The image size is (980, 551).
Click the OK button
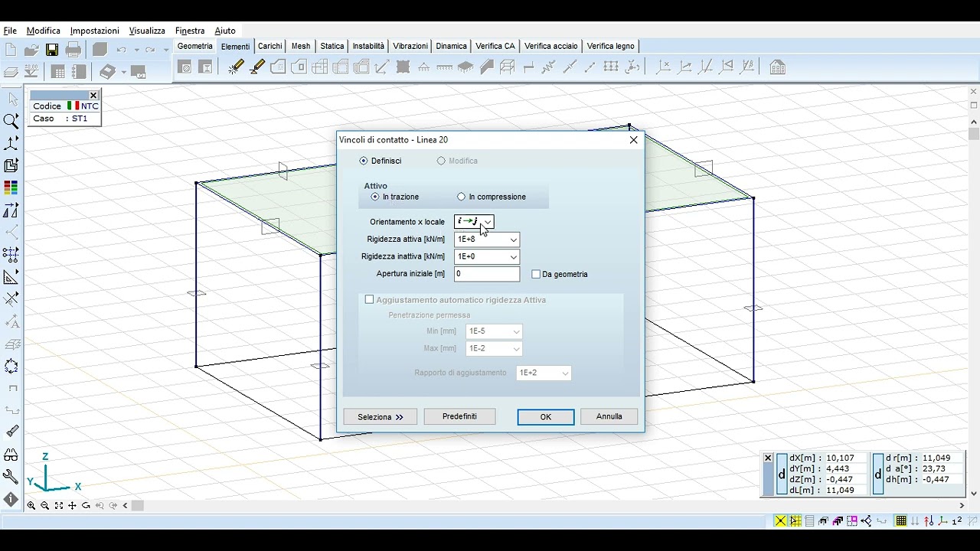(546, 417)
